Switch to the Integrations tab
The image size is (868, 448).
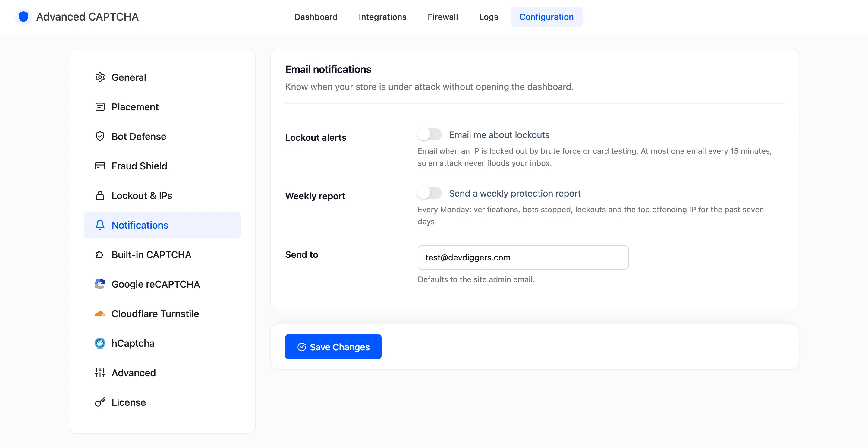pos(382,17)
